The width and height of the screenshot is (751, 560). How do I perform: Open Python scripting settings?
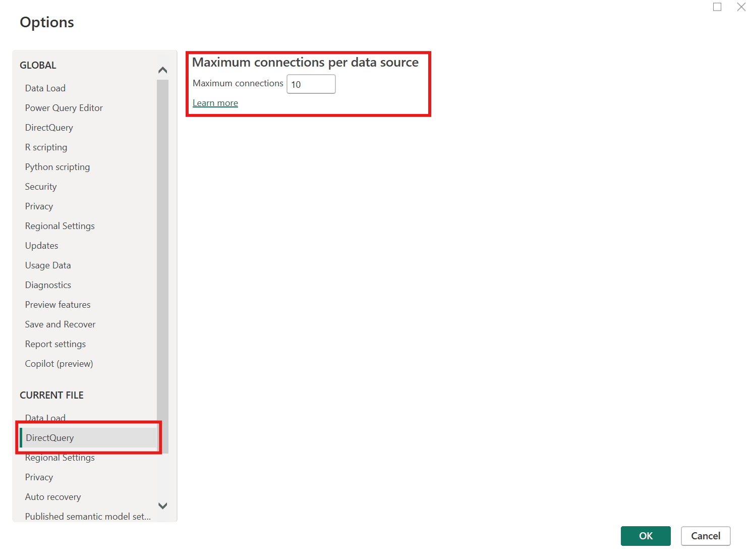pos(57,167)
